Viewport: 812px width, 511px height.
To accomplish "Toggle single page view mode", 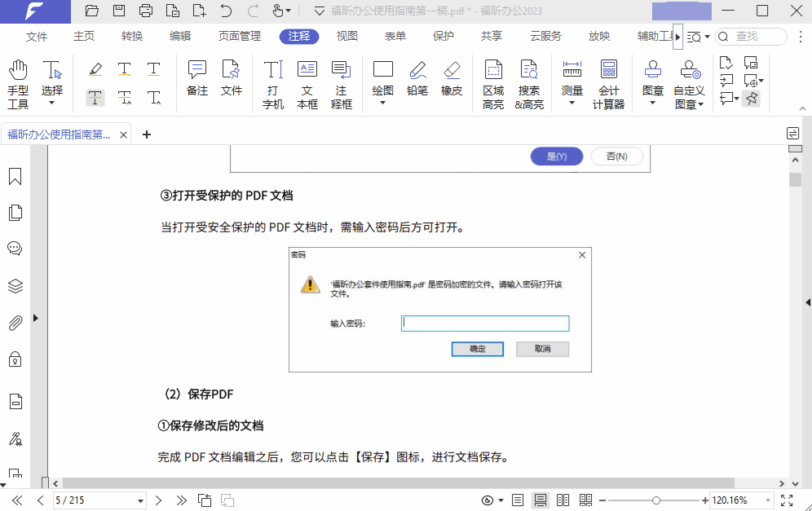I will click(517, 500).
